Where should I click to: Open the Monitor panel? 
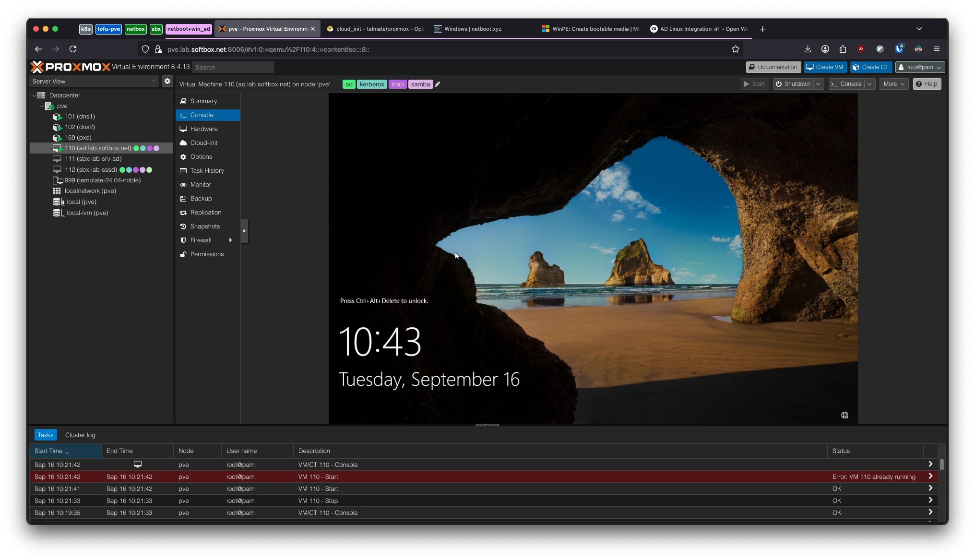(x=200, y=184)
